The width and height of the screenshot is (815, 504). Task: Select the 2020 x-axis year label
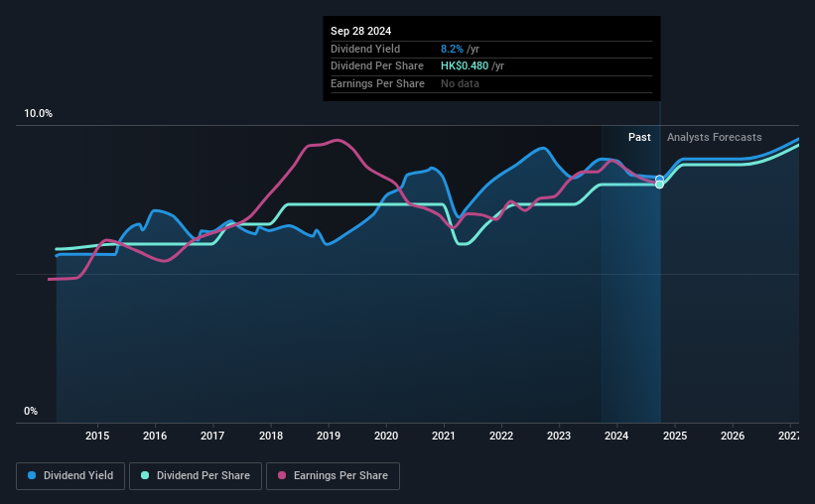[x=386, y=436]
